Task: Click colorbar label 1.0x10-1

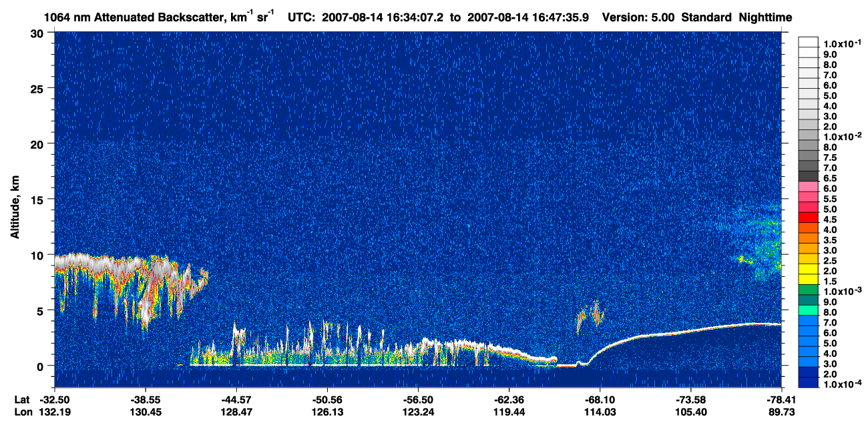Action: tap(841, 43)
